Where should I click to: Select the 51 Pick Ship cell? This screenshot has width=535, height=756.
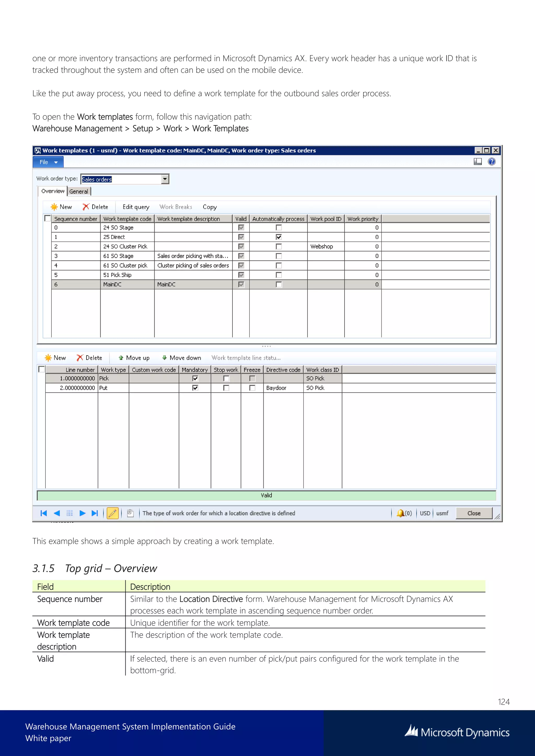pyautogui.click(x=127, y=275)
